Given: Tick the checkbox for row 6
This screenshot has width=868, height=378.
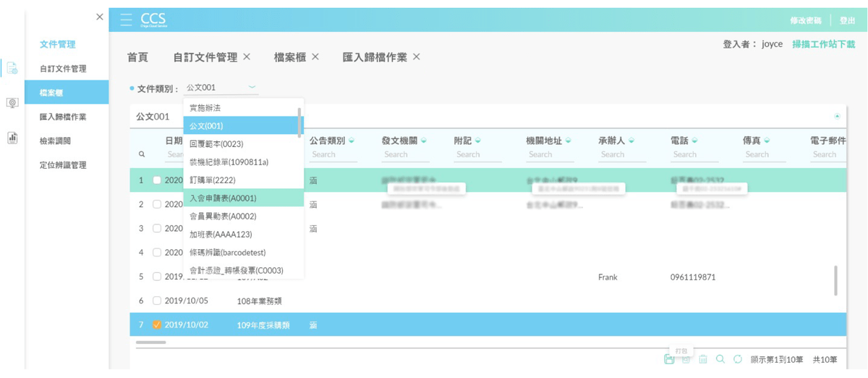Looking at the screenshot, I should pos(157,301).
